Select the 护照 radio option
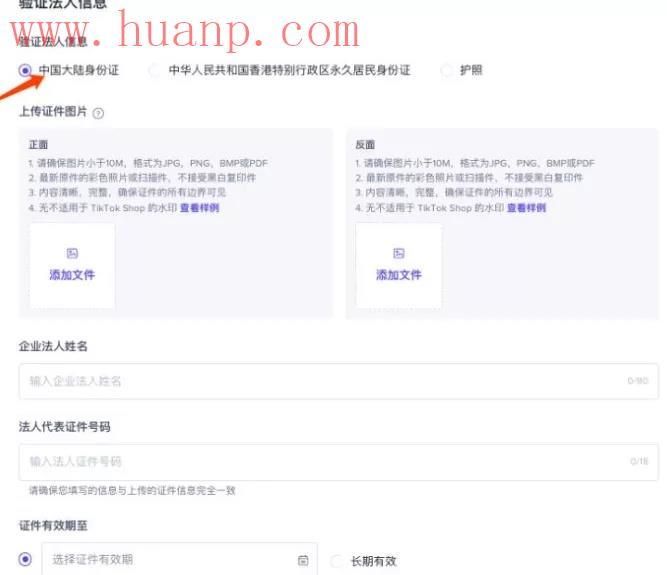The image size is (667, 575). [x=446, y=70]
